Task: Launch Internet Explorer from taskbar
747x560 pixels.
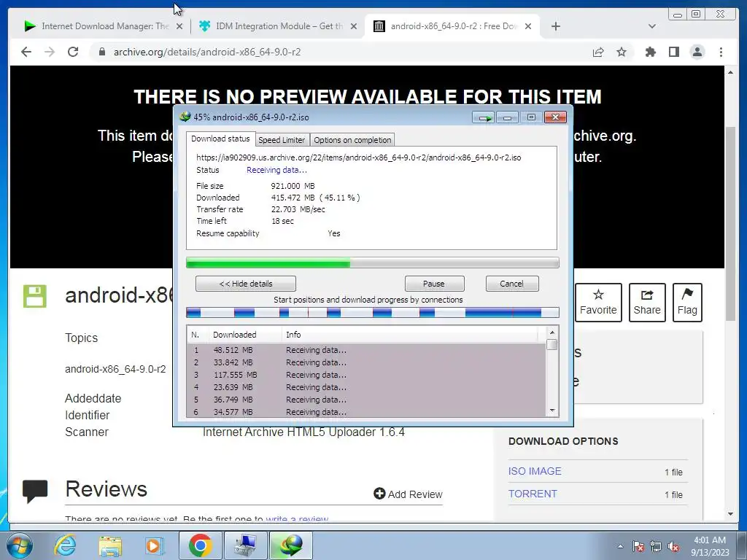Action: 65,545
